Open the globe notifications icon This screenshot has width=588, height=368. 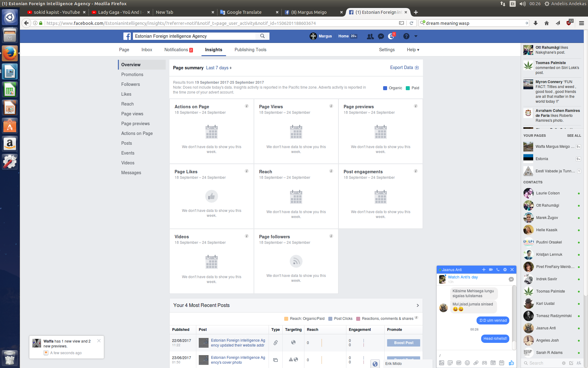point(391,36)
